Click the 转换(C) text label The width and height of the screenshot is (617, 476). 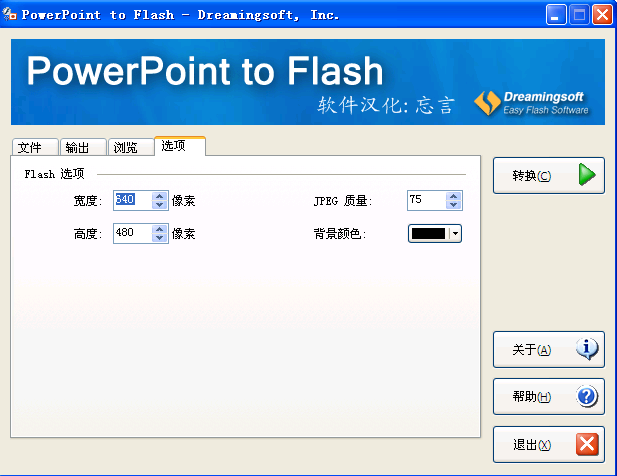click(531, 175)
